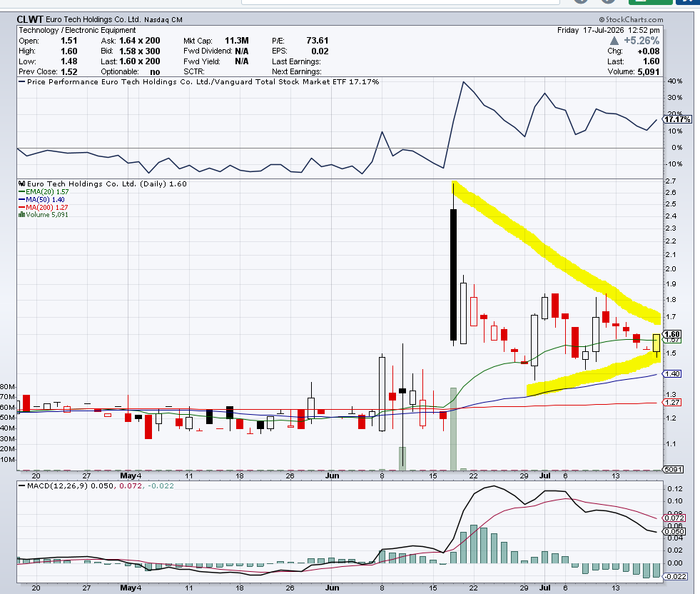Click the MA(50) 1.40 legend entry
The width and height of the screenshot is (700, 594).
[41, 200]
